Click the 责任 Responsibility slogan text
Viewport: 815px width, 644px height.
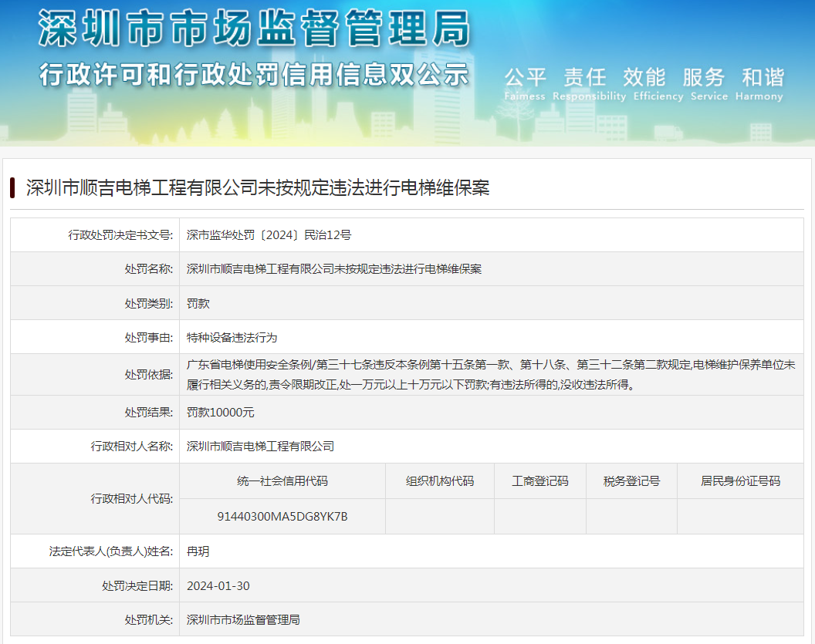point(589,84)
